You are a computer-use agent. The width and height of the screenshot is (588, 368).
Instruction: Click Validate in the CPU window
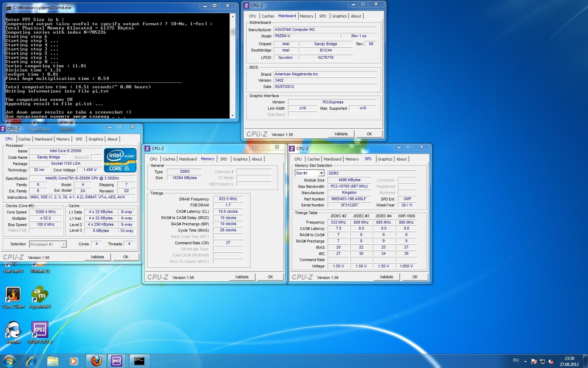[x=97, y=257]
